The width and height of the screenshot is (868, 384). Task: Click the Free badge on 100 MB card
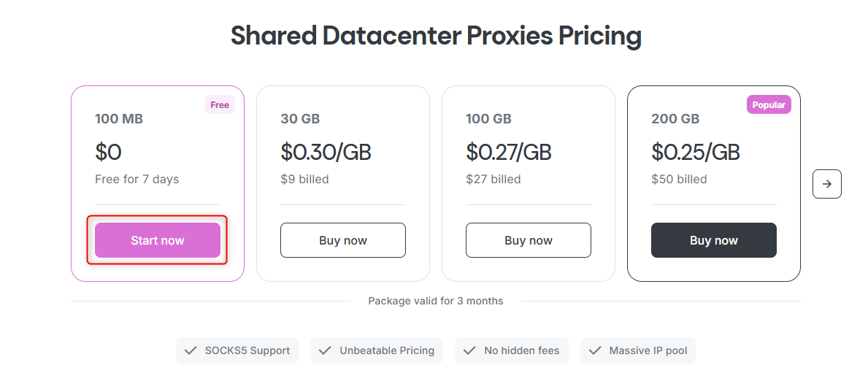coord(220,105)
